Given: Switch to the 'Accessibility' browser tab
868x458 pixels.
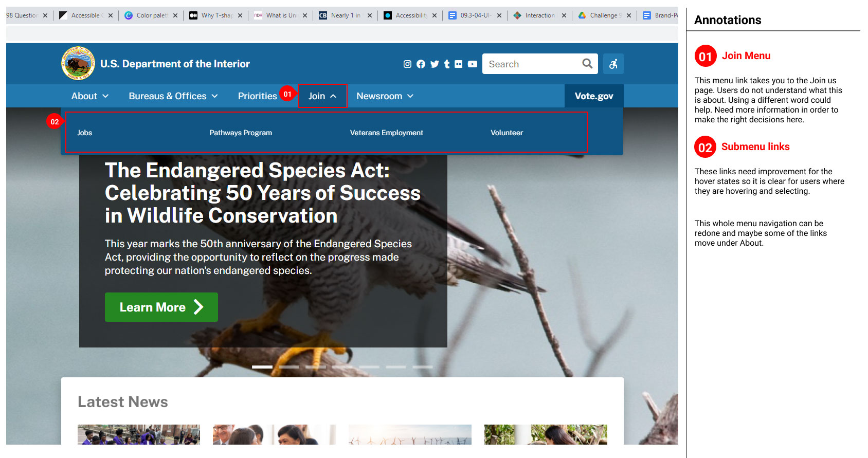Looking at the screenshot, I should coord(409,15).
